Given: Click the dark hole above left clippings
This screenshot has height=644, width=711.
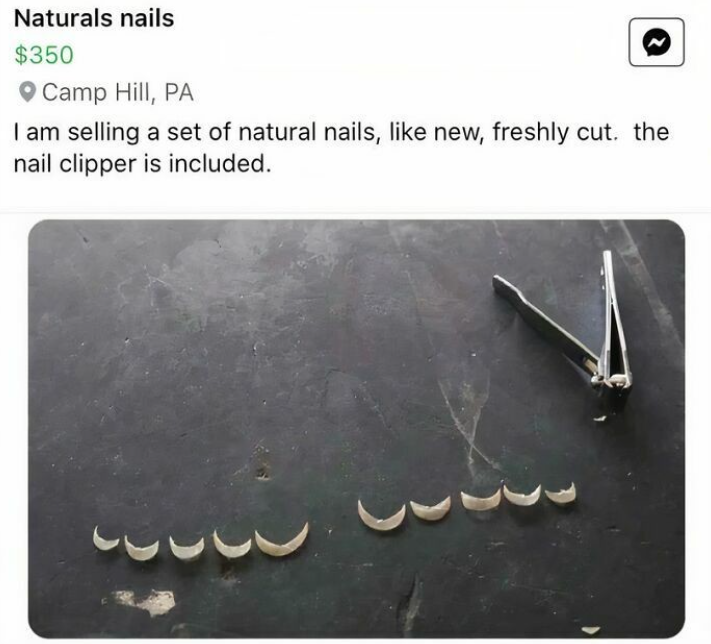Looking at the screenshot, I should 262,473.
